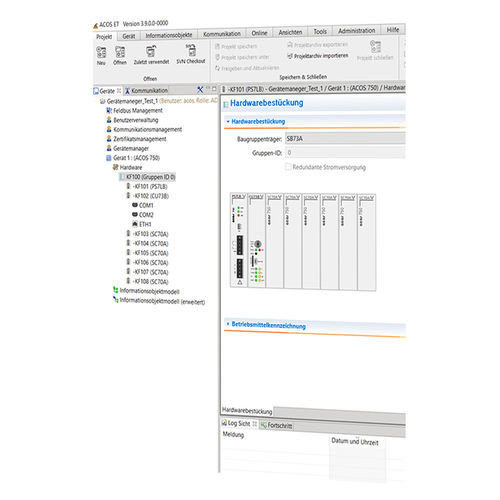The height and width of the screenshot is (500, 500).
Task: Click Projektarchiv importieren
Action: coord(318,56)
